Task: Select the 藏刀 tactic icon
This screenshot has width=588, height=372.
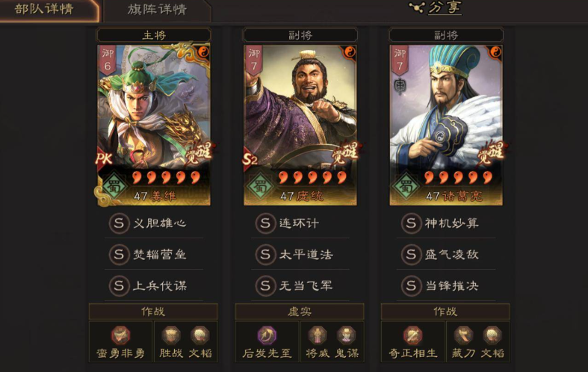Action: point(463,335)
